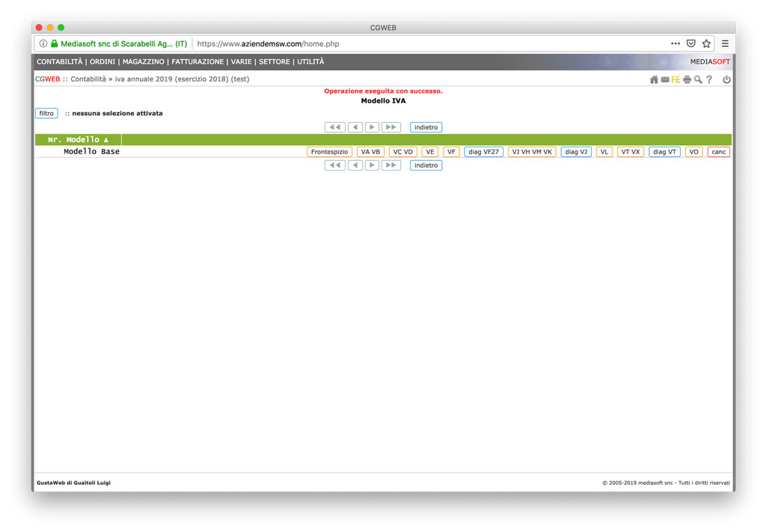Image resolution: width=766 pixels, height=532 pixels.
Task: Open the MAGAZZINO menu
Action: [x=143, y=61]
